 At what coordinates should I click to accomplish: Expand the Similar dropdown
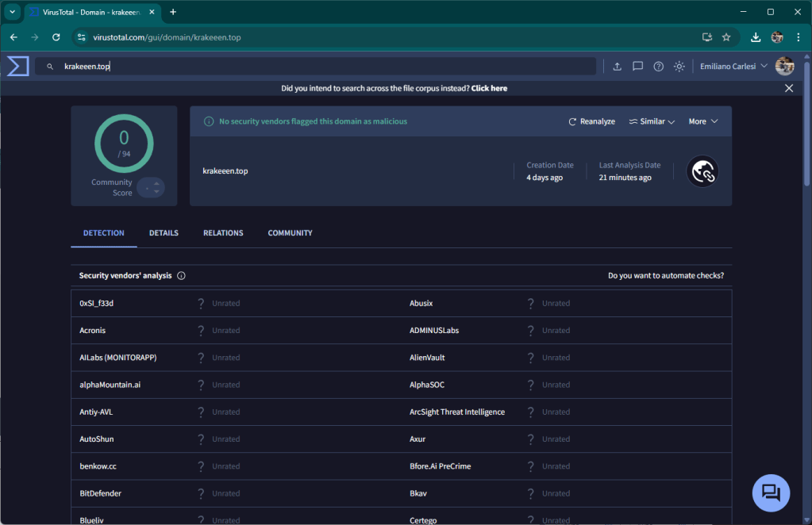pos(652,121)
